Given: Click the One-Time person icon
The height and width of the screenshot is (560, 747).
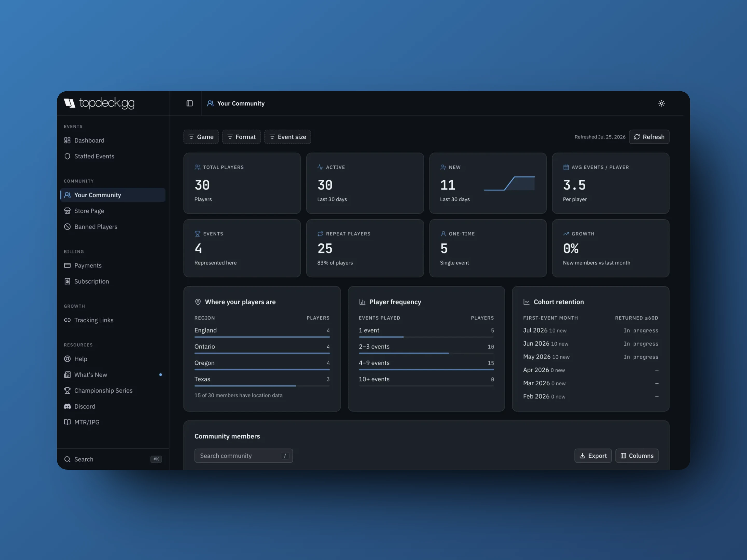Looking at the screenshot, I should [x=443, y=234].
